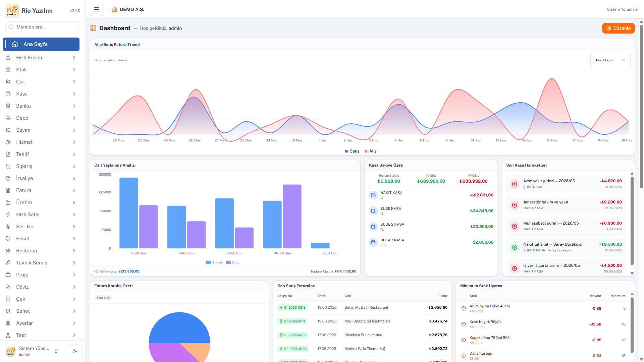644x362 pixels.
Task: Toggle the Alış series in chart legend
Action: coord(371,151)
